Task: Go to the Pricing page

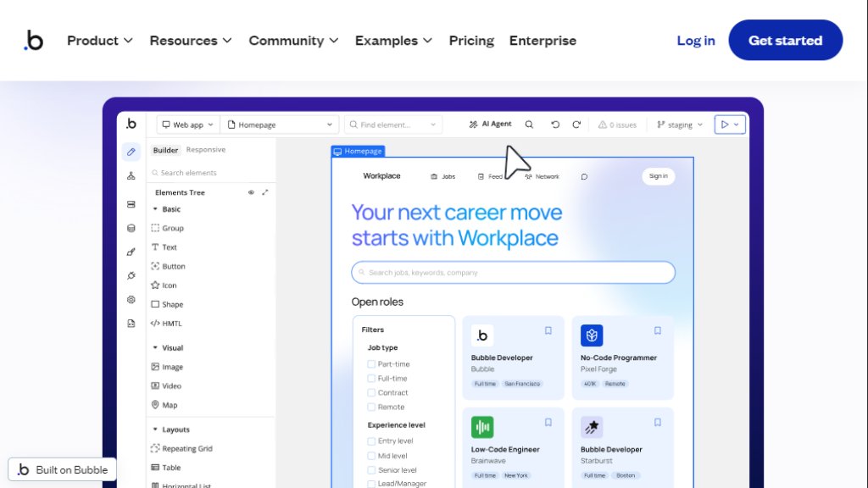Action: pos(471,41)
